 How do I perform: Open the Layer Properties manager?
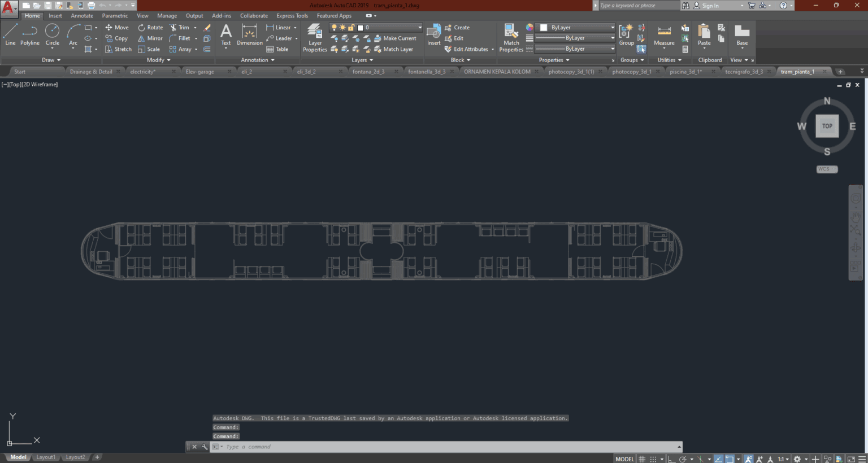pos(315,37)
